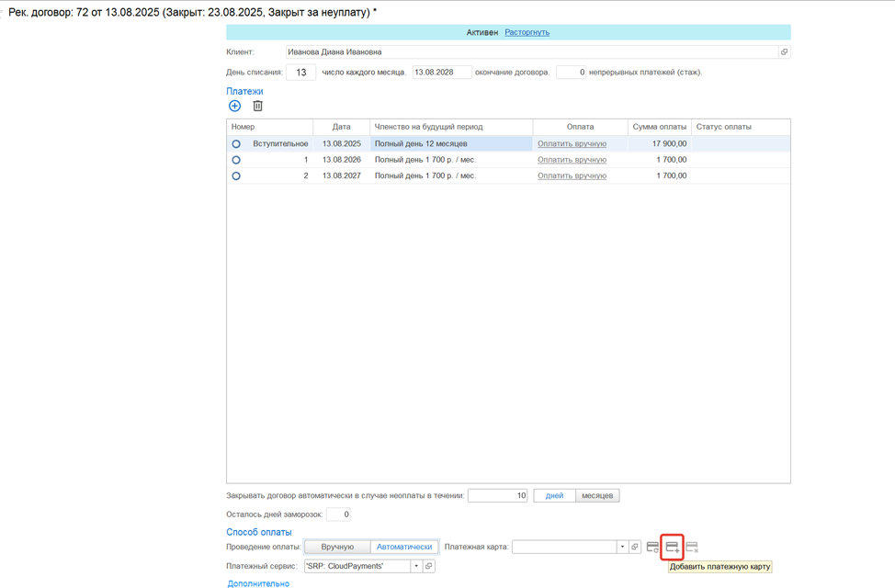Collapse the Способ оплаты section header

tap(258, 532)
